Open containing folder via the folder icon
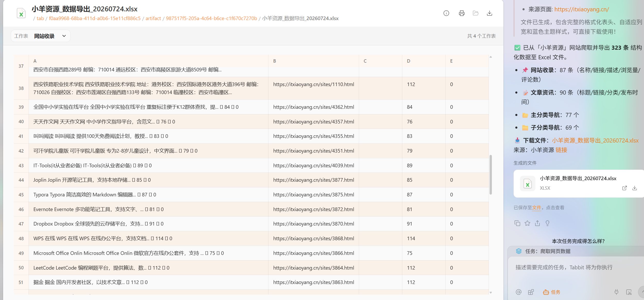This screenshot has height=300, width=644. 475,13
